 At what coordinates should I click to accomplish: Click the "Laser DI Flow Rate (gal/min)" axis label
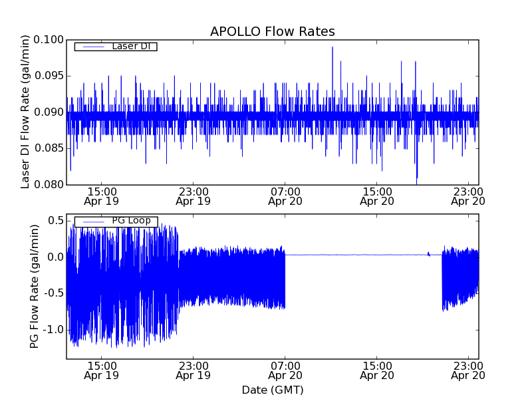tap(25, 112)
